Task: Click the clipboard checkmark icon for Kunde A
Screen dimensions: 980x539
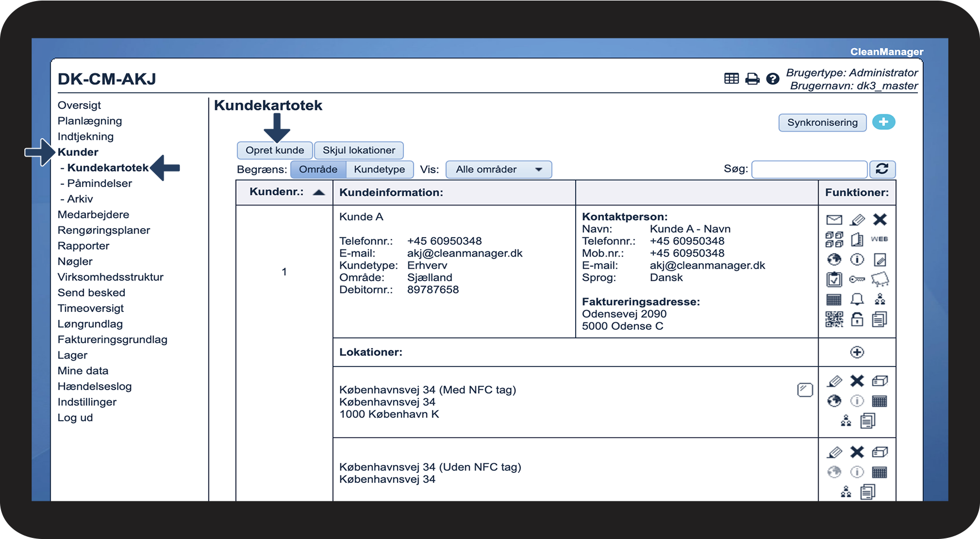Action: [834, 279]
